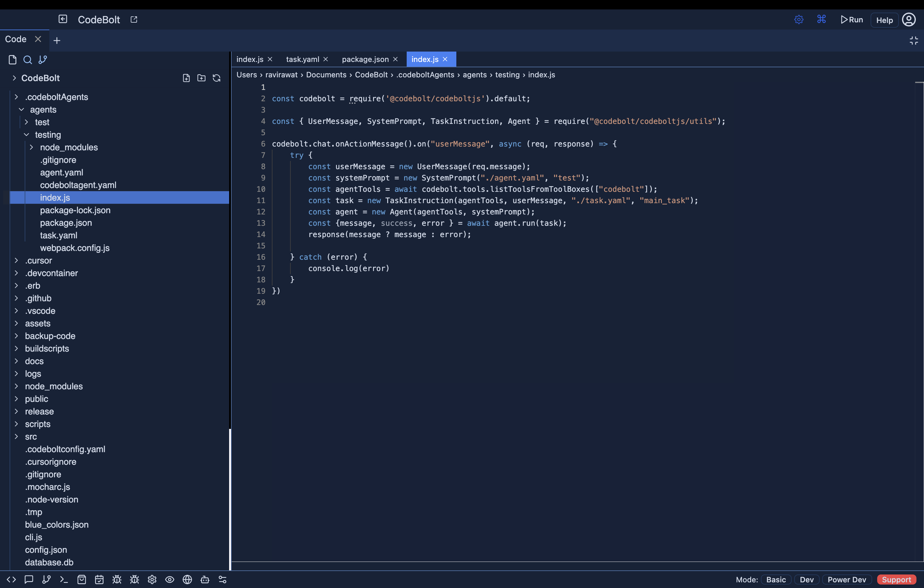The image size is (924, 588).
Task: Expand the backup-code folder
Action: click(16, 336)
